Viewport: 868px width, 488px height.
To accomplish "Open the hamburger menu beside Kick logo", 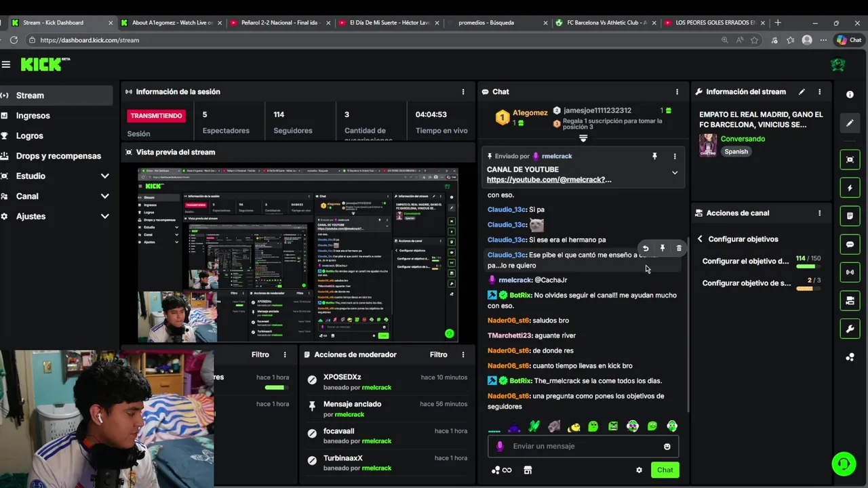I will [x=6, y=64].
